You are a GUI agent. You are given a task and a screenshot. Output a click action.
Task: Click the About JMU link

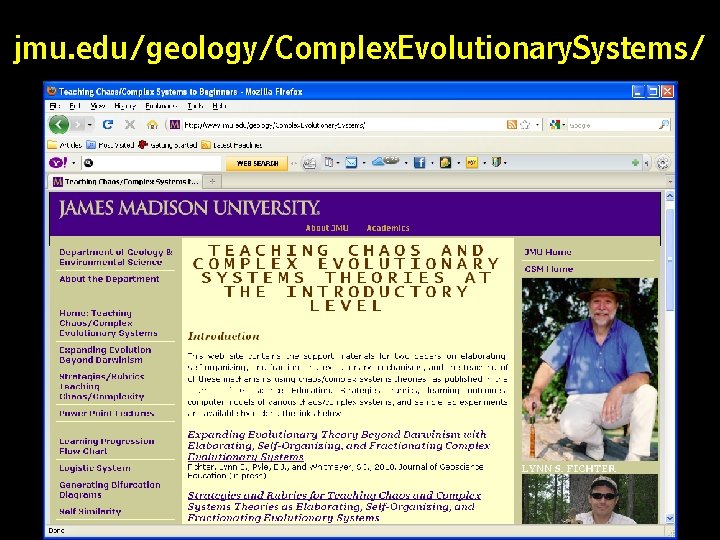[327, 228]
